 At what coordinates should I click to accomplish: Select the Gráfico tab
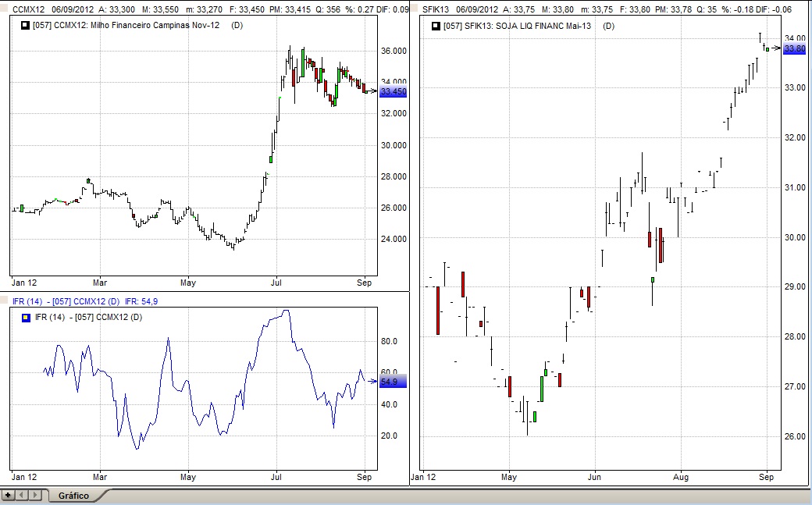[73, 496]
